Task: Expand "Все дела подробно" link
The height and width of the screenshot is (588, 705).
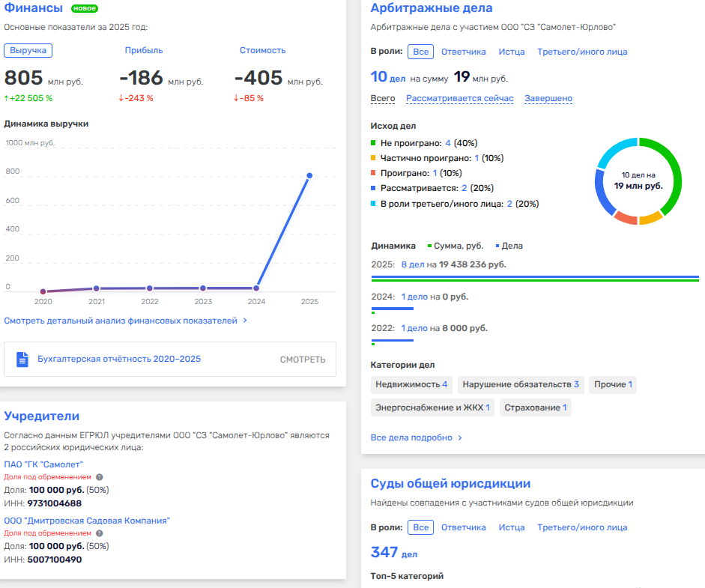Action: 417,437
